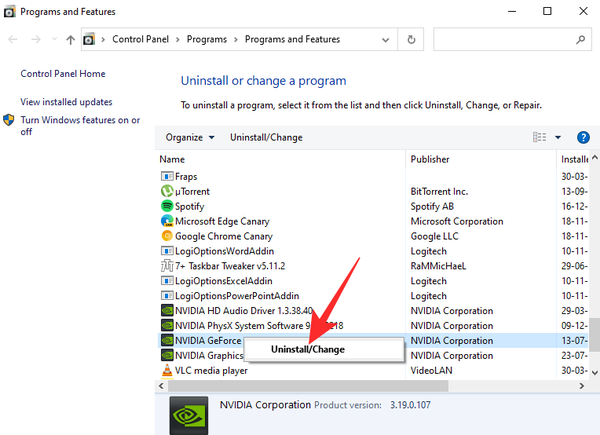Select the VideoLAN publisher cell
This screenshot has width=600, height=435.
(x=431, y=370)
